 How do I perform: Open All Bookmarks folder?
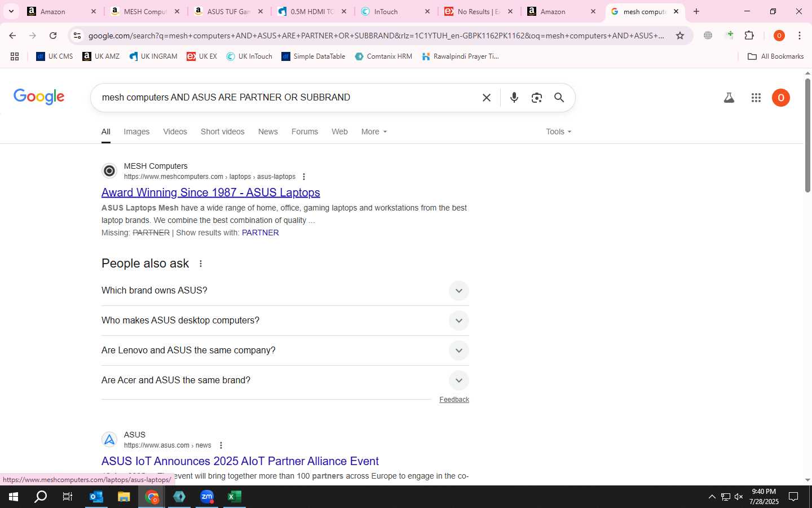click(x=775, y=56)
